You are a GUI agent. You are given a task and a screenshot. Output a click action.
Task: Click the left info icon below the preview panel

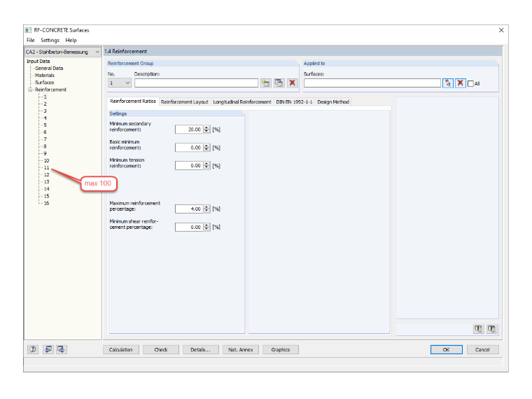(478, 329)
